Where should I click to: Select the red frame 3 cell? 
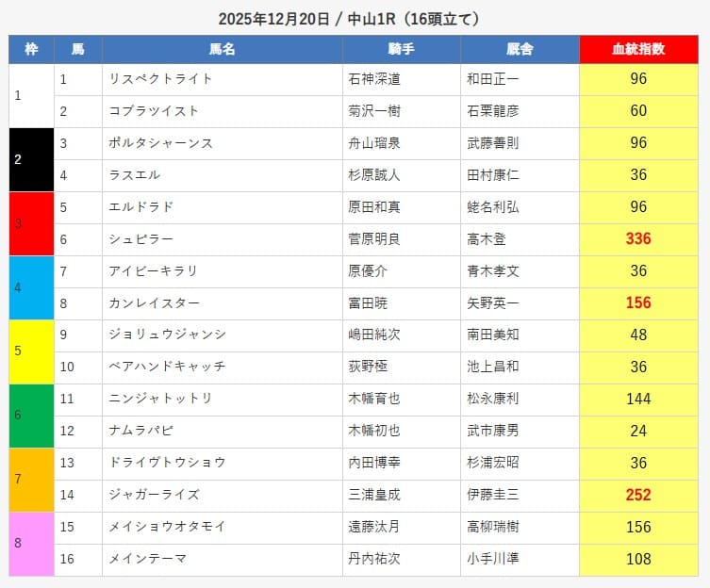tap(31, 223)
